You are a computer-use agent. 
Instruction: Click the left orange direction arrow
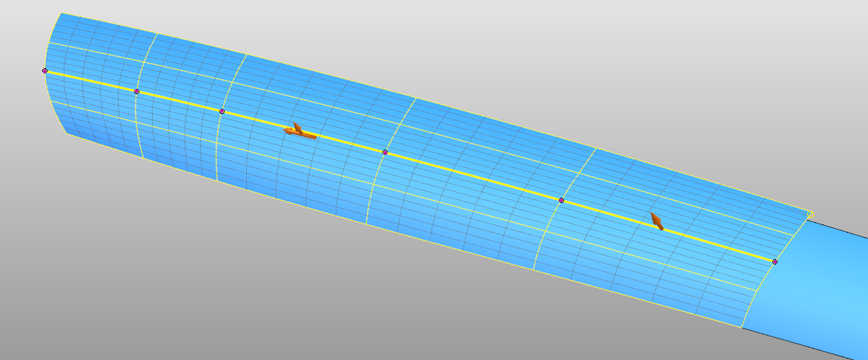click(x=299, y=132)
